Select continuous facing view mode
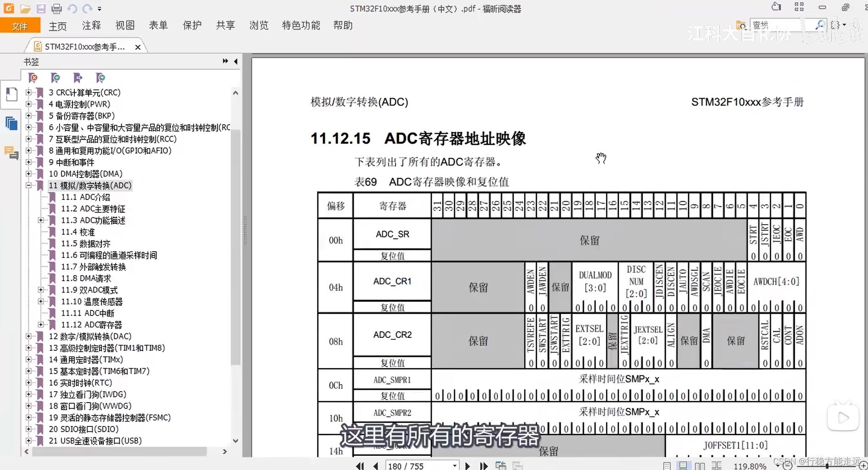Viewport: 868px width, 470px height. [717, 466]
